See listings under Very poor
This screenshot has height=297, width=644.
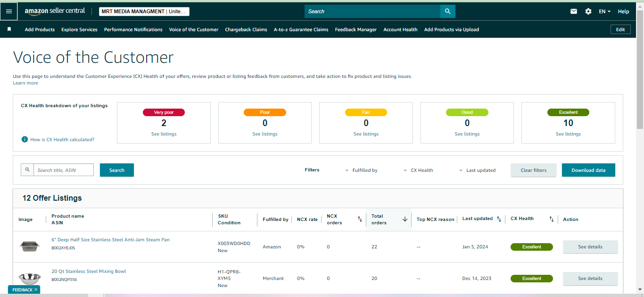[164, 134]
